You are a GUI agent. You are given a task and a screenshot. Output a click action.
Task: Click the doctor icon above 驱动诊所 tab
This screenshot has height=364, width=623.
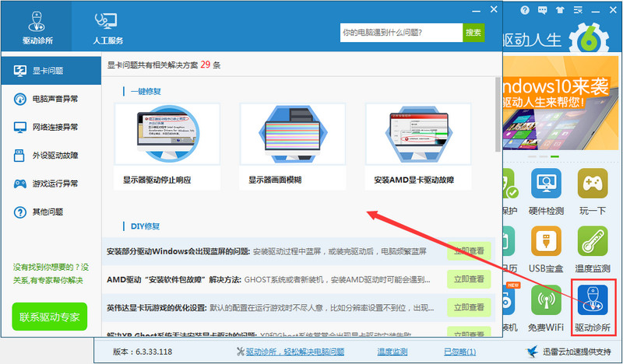[37, 21]
